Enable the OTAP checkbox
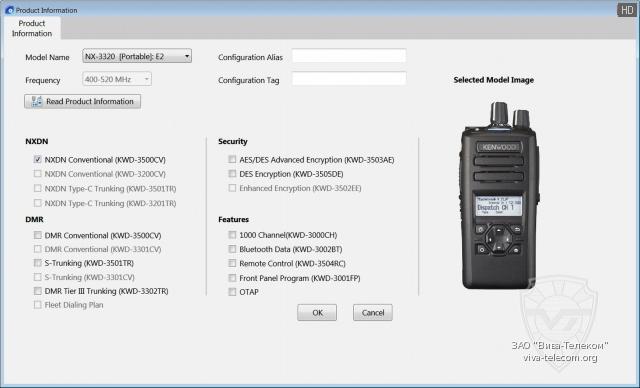 [x=232, y=292]
